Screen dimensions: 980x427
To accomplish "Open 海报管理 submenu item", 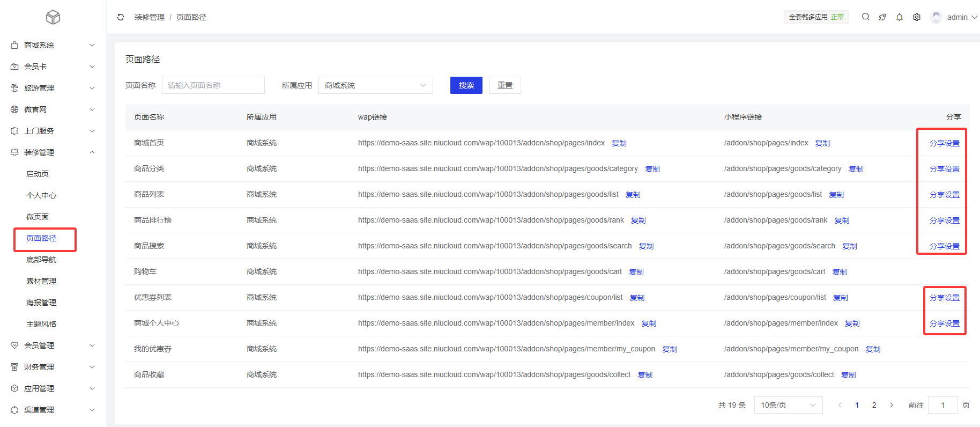I will (41, 303).
